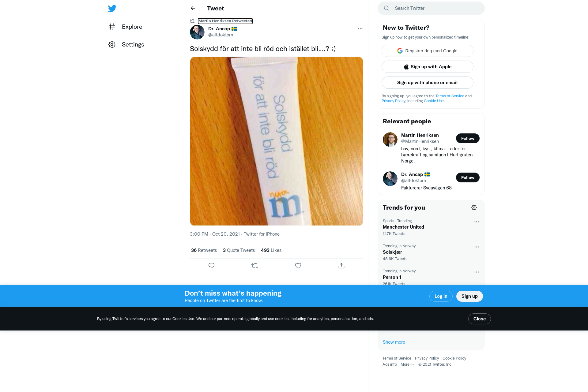588x392 pixels.
Task: Sign up with Apple
Action: (428, 67)
